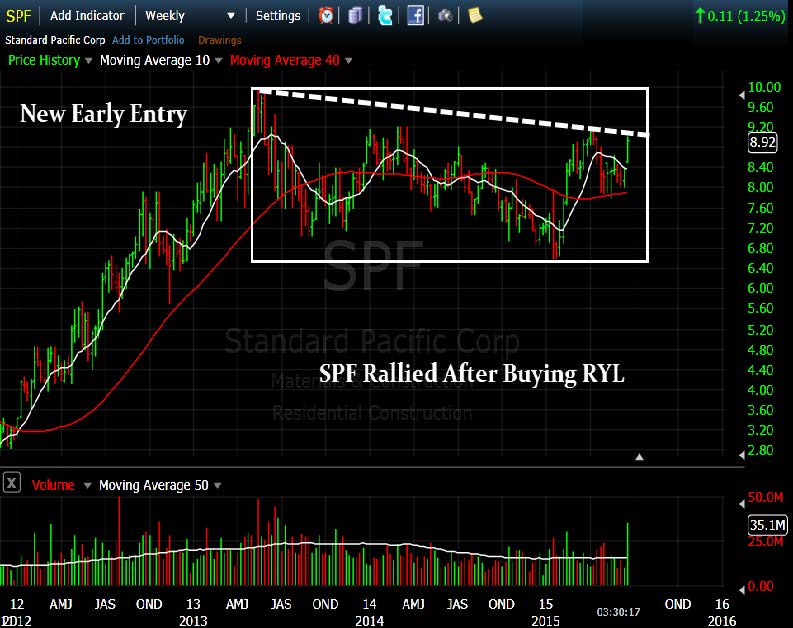Expand the Volume dropdown arrow
The height and width of the screenshot is (628, 793).
tap(87, 485)
